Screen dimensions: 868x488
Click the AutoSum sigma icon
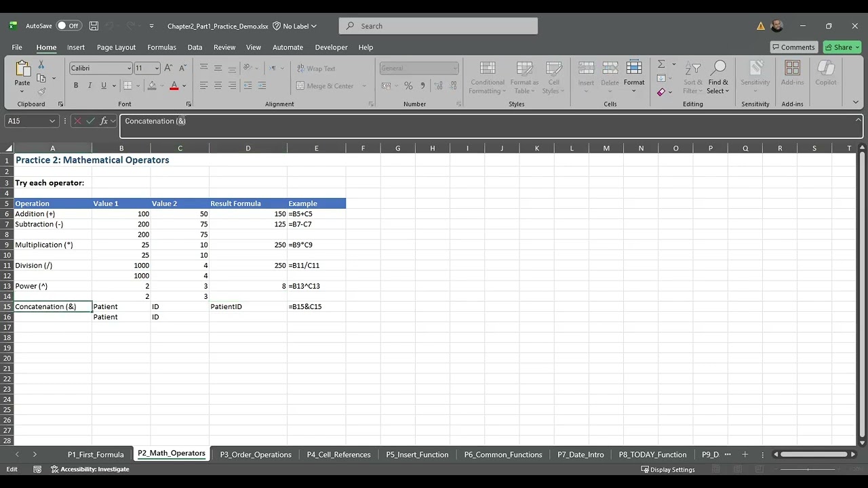point(661,64)
